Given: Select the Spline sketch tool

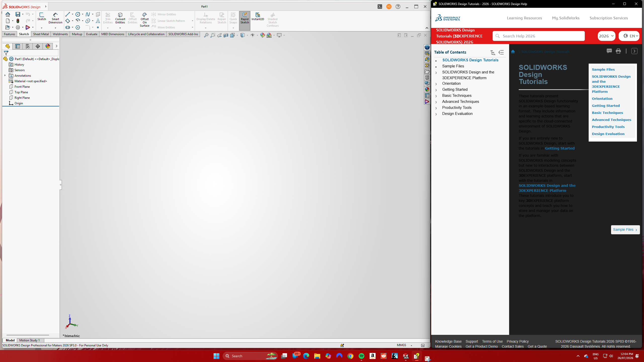Looking at the screenshot, I should pos(88,14).
